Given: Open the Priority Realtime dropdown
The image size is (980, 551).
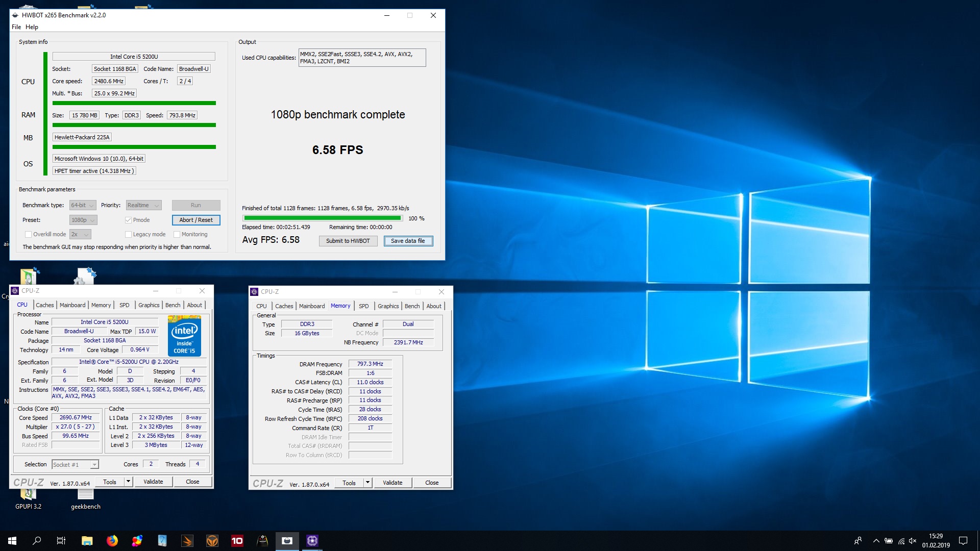Looking at the screenshot, I should tap(143, 205).
